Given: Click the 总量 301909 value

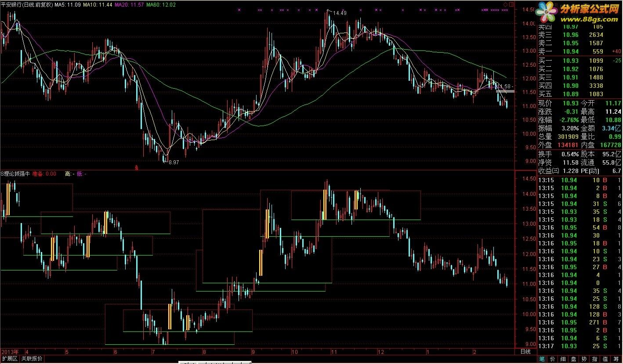Looking at the screenshot, I should 568,137.
